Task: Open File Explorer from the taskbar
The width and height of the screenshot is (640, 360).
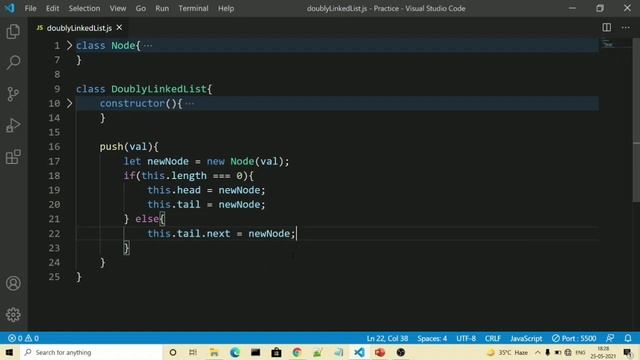Action: [x=214, y=352]
